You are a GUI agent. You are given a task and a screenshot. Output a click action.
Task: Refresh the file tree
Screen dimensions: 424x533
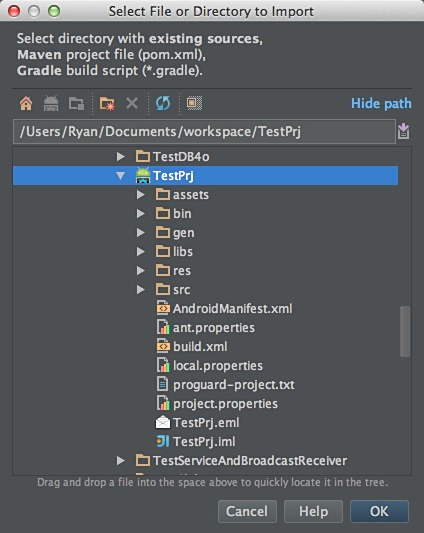(163, 103)
